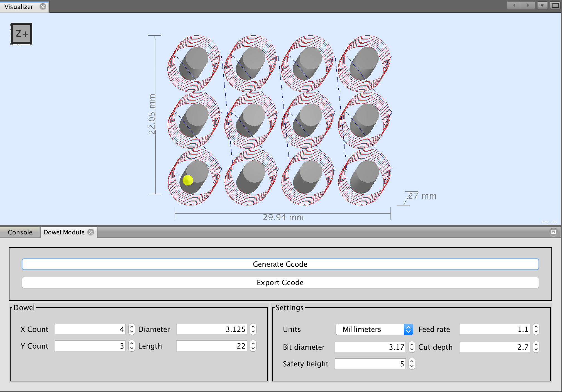Image resolution: width=562 pixels, height=392 pixels.
Task: Increase Cut depth using its stepper arrow
Action: tap(536, 345)
